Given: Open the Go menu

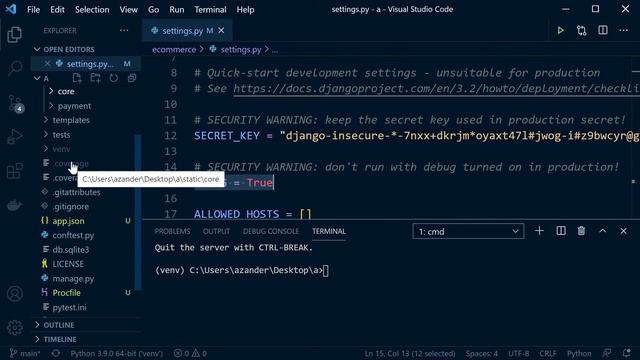Looking at the screenshot, I should (x=153, y=9).
